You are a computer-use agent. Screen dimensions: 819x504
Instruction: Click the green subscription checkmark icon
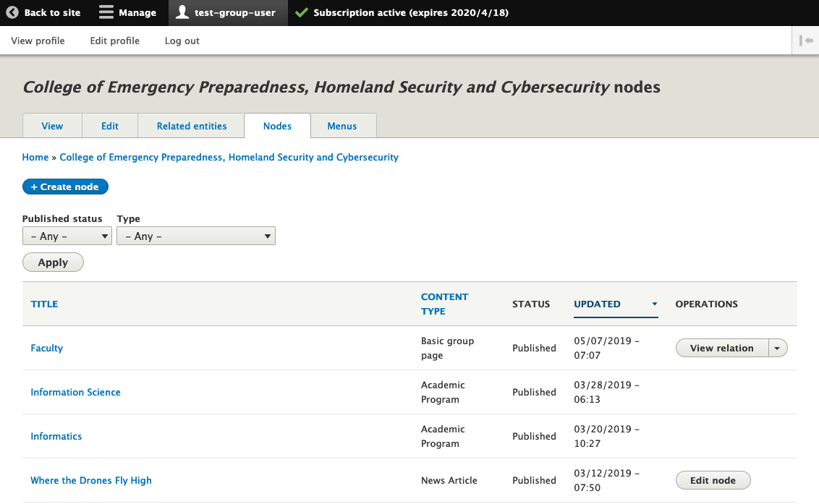[302, 13]
